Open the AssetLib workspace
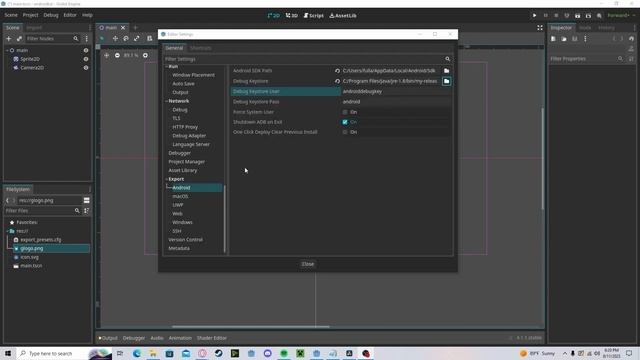 point(343,16)
